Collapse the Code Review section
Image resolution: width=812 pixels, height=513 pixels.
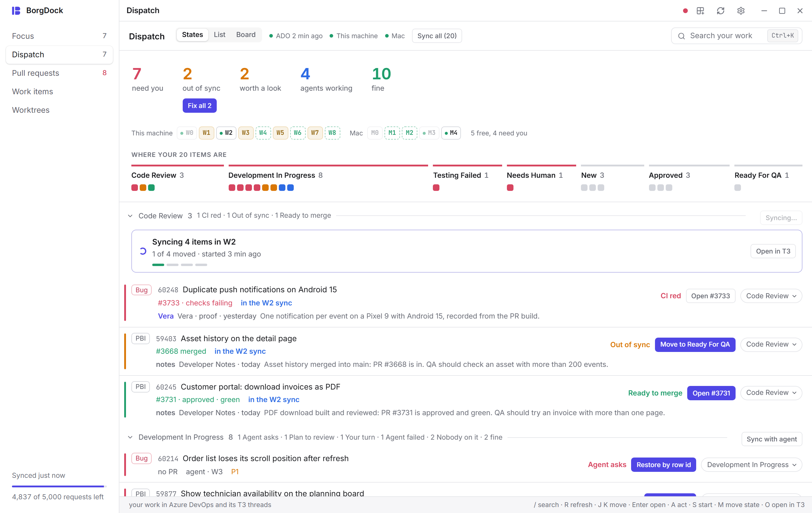click(x=130, y=216)
